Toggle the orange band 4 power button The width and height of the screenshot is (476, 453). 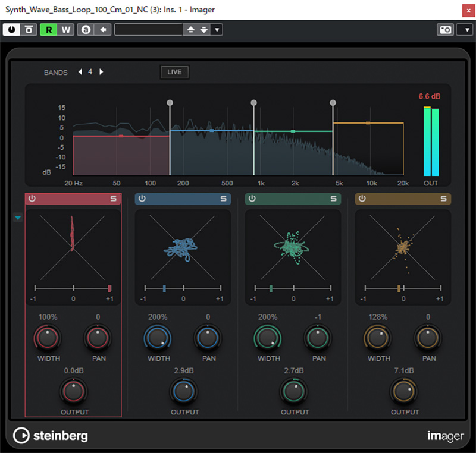tap(362, 199)
